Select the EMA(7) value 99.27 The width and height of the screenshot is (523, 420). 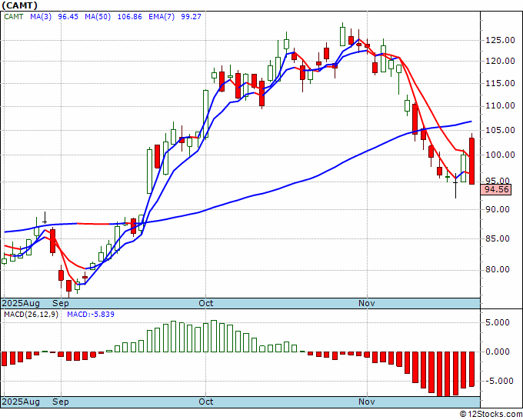[191, 17]
